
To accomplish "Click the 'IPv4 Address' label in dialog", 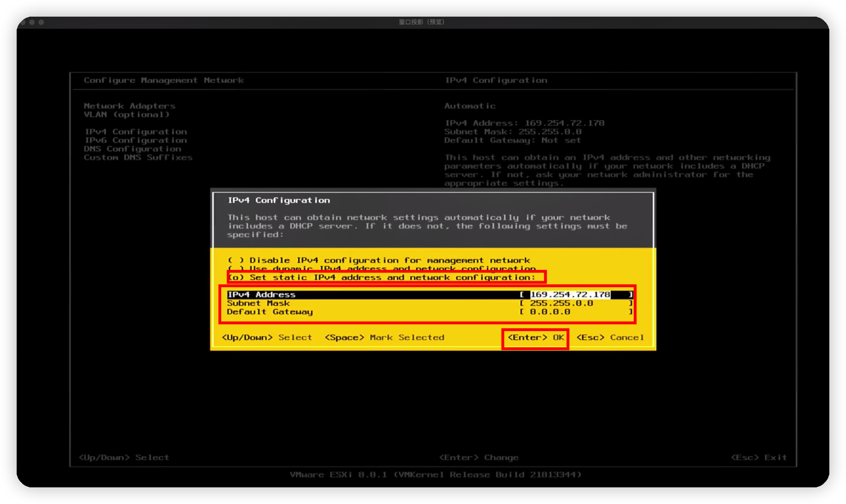I will [x=261, y=295].
